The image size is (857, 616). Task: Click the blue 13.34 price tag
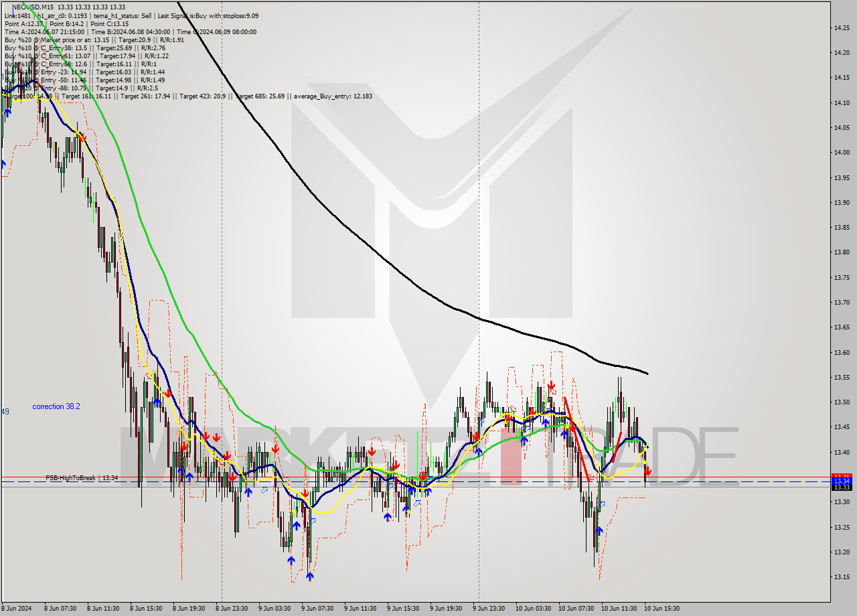pos(841,481)
